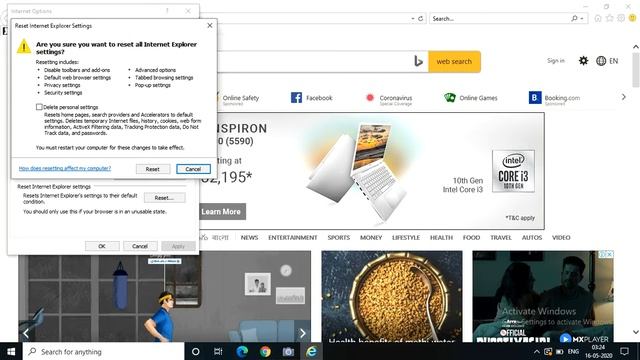Open the methi water health article thumbnail

[x=392, y=296]
